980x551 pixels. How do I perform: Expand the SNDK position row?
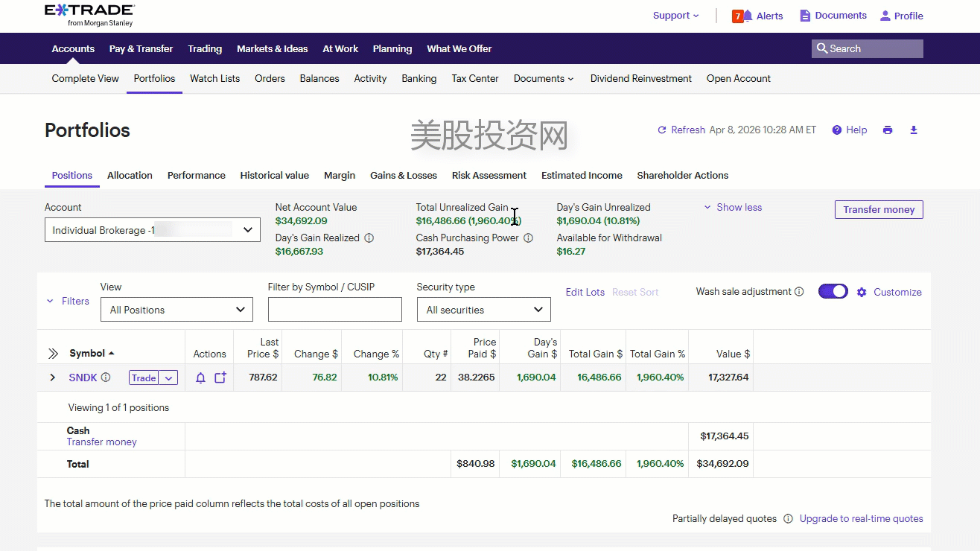point(52,378)
